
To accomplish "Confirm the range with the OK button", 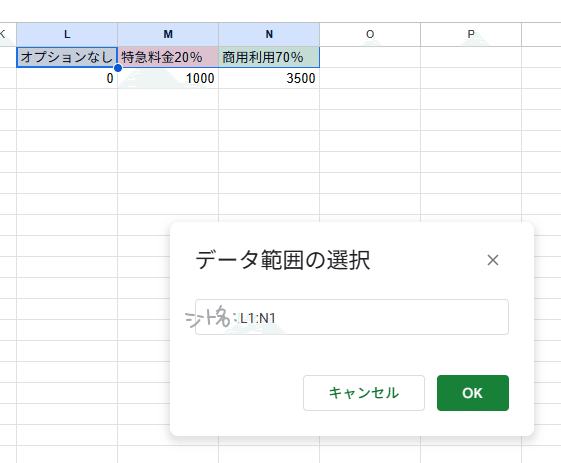I will point(473,393).
